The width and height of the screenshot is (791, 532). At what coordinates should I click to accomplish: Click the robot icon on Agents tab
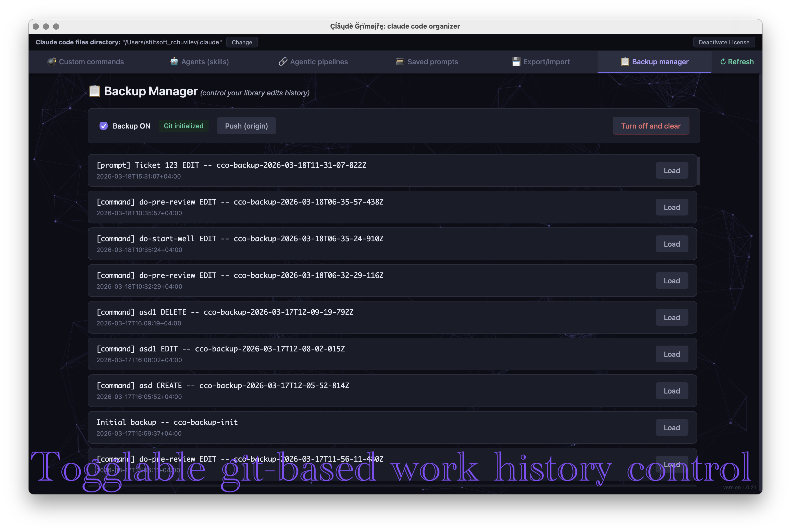pyautogui.click(x=174, y=62)
